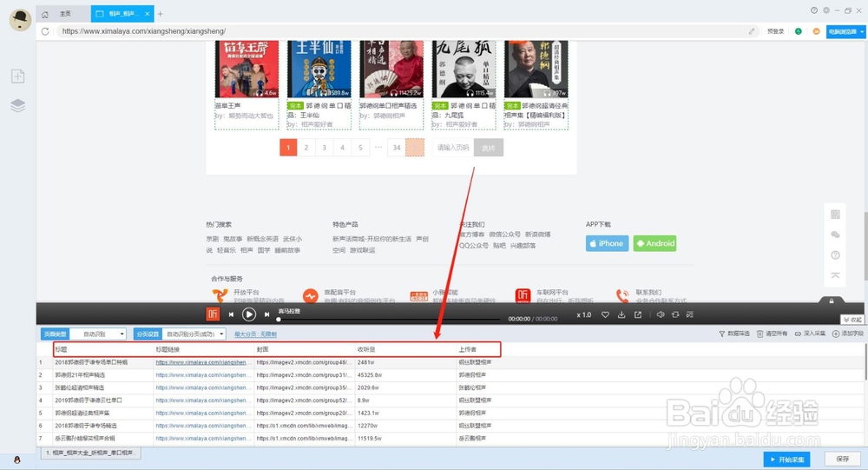Share the track with external link icon
868x470 pixels.
pos(638,314)
